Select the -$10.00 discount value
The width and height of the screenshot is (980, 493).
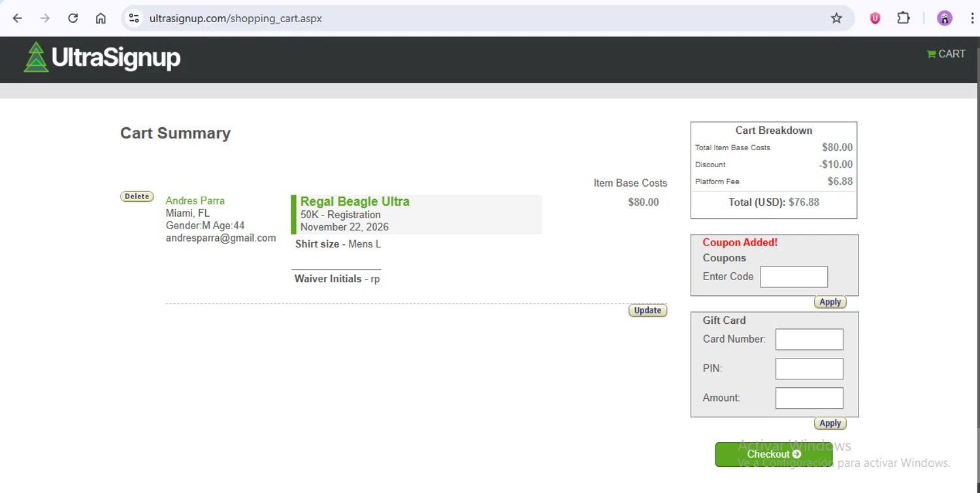point(836,165)
